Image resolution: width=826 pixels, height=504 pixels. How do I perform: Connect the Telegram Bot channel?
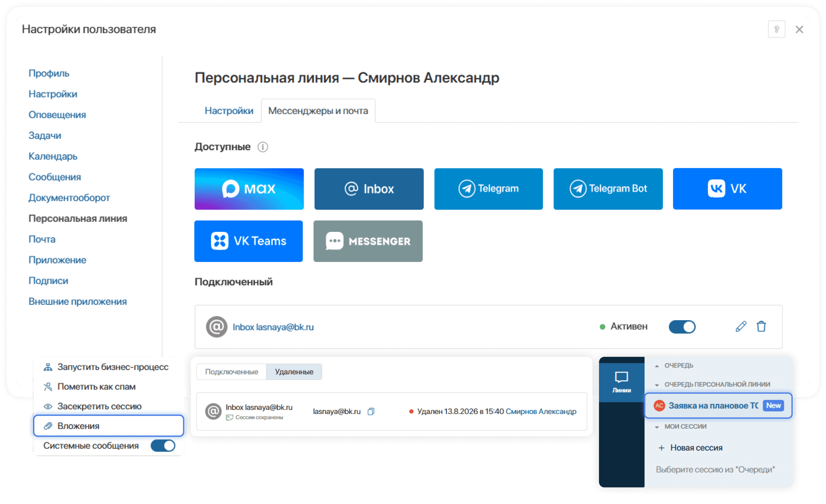click(608, 189)
